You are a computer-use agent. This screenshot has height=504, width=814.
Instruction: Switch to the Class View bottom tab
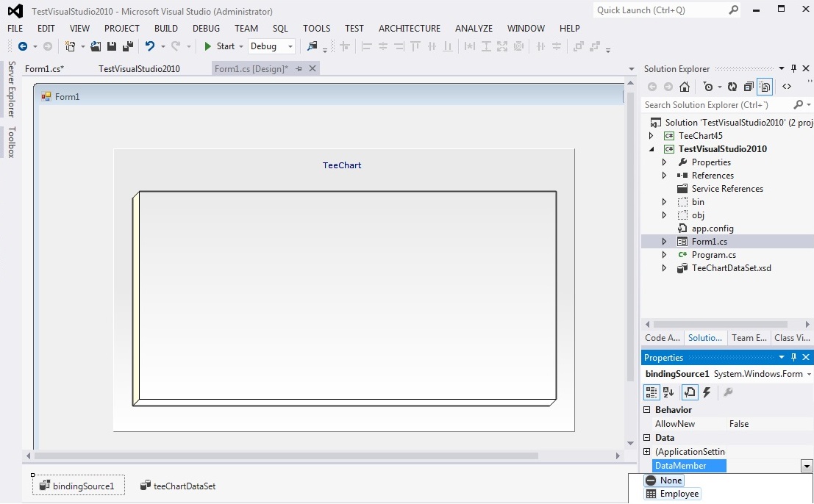[x=792, y=338]
